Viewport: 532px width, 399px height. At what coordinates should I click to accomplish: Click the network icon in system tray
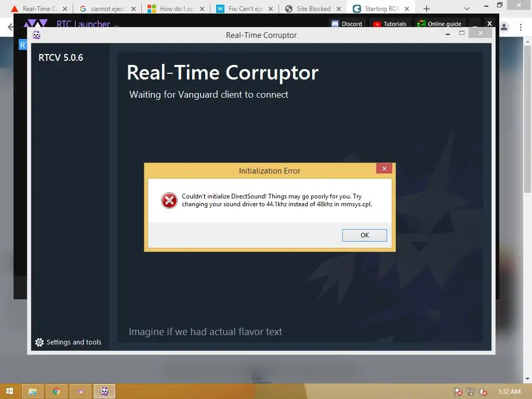pyautogui.click(x=471, y=392)
